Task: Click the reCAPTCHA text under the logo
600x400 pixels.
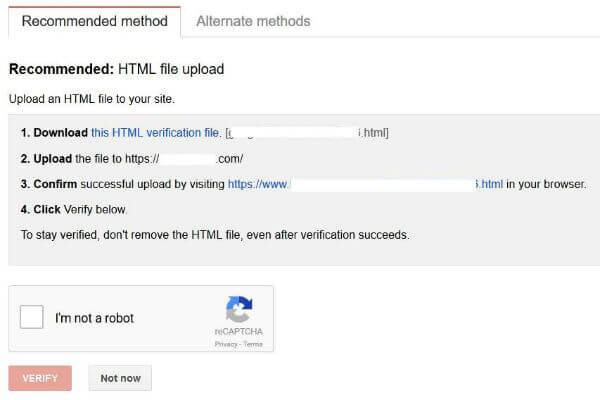Action: tap(238, 331)
